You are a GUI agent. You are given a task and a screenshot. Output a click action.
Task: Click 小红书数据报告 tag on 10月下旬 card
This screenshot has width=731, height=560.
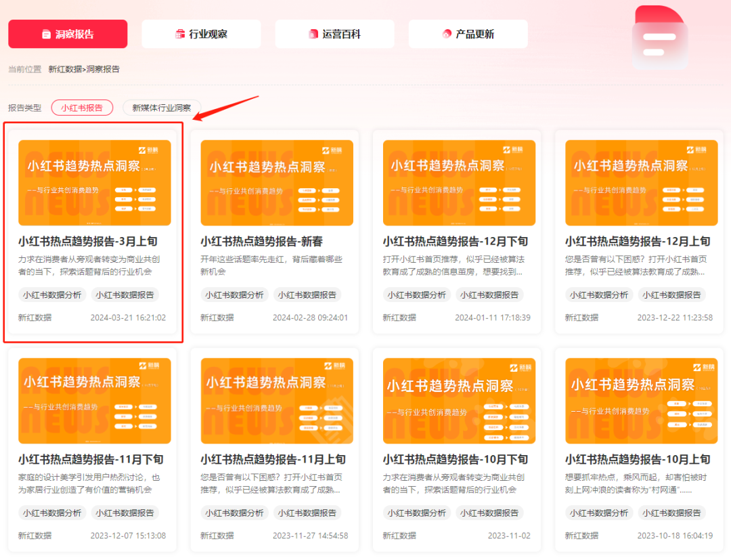pyautogui.click(x=489, y=513)
